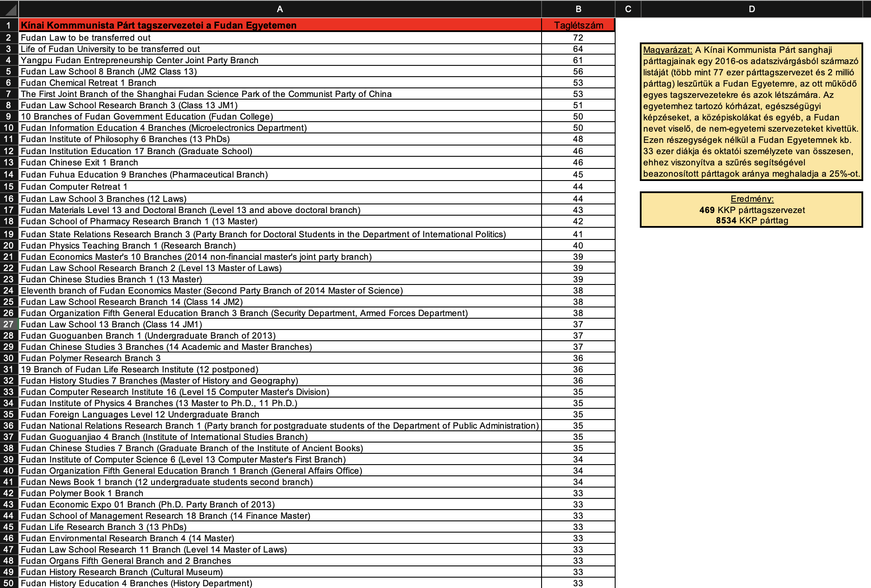The height and width of the screenshot is (588, 871).
Task: Click 'Fudan Law School 3 Branches (12 Laws)'
Action: pyautogui.click(x=280, y=199)
